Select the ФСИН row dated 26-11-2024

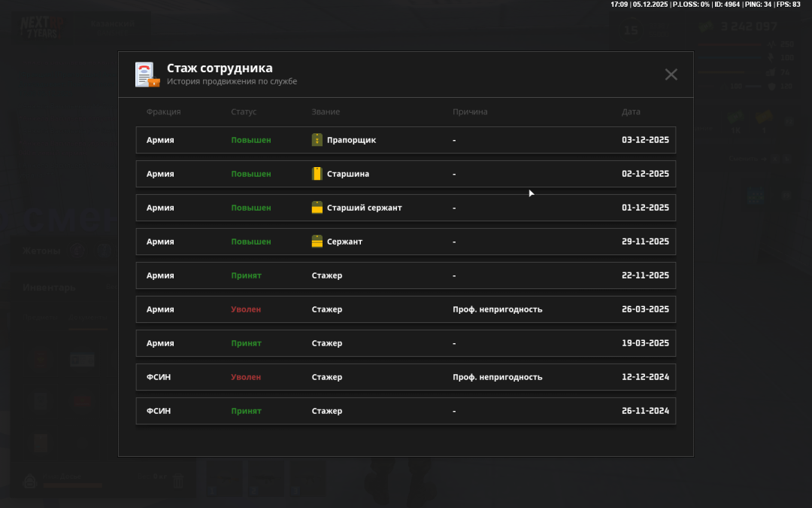[406, 411]
